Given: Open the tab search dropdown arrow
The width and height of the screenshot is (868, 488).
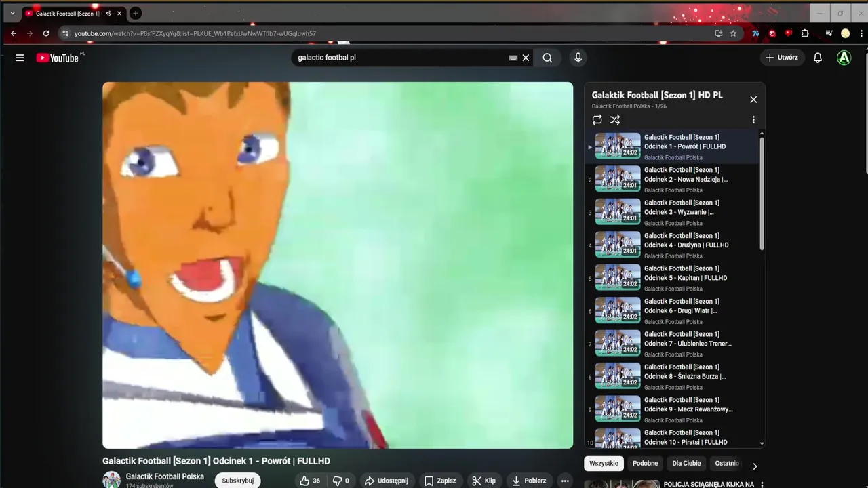Looking at the screenshot, I should 12,13.
